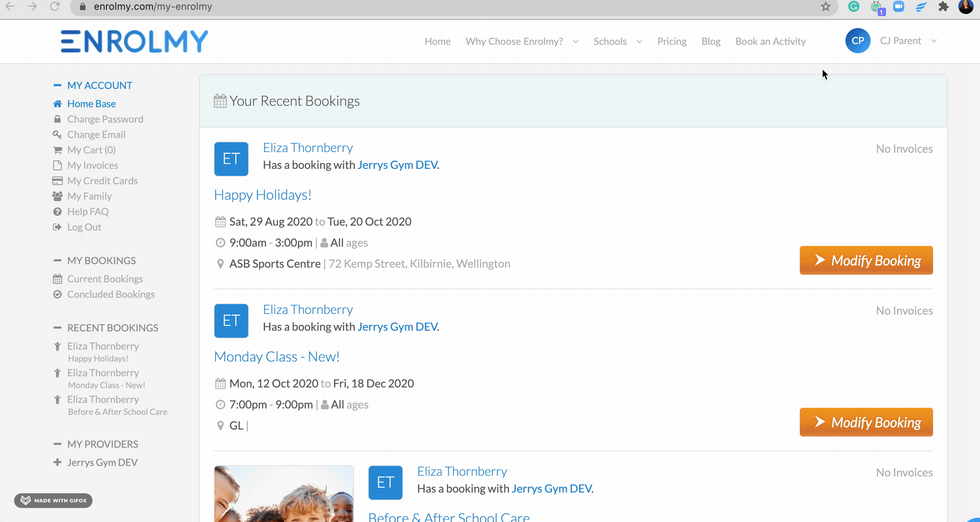Open Help FAQ link
Screen dimensions: 980x522
coord(88,212)
